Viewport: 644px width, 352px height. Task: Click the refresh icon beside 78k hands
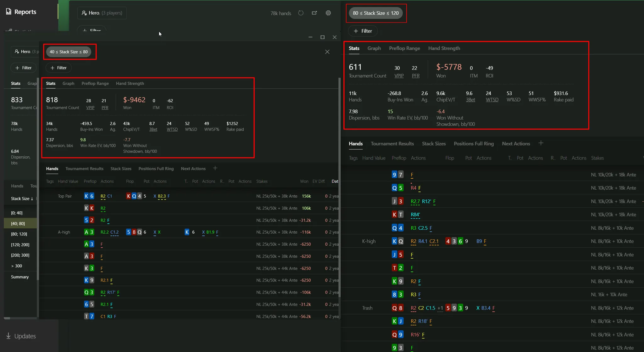pos(301,13)
